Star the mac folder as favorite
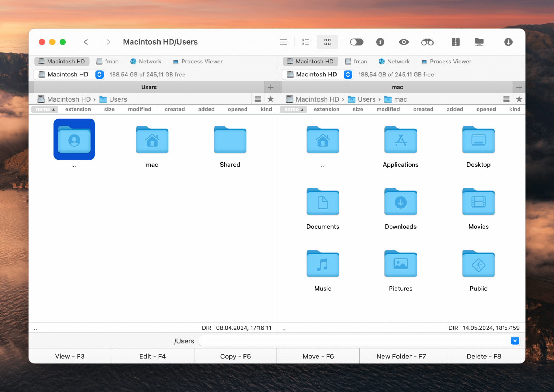The width and height of the screenshot is (554, 392). [x=519, y=99]
